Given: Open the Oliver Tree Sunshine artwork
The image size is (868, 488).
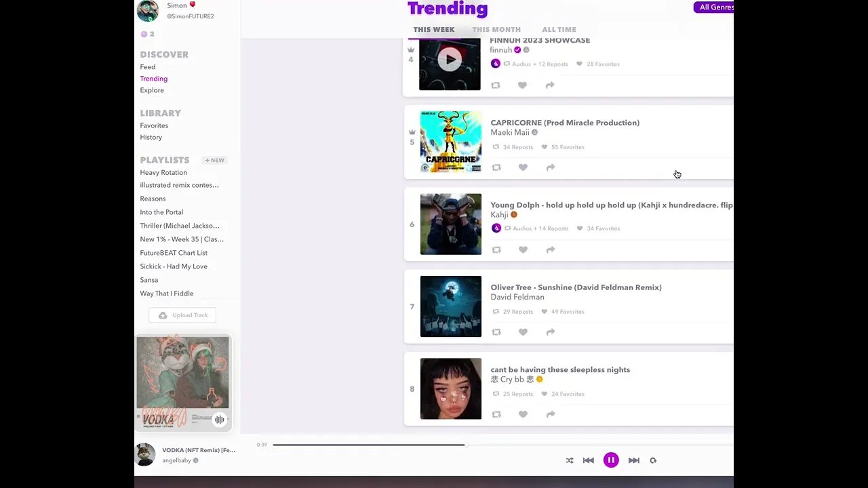Looking at the screenshot, I should tap(451, 306).
